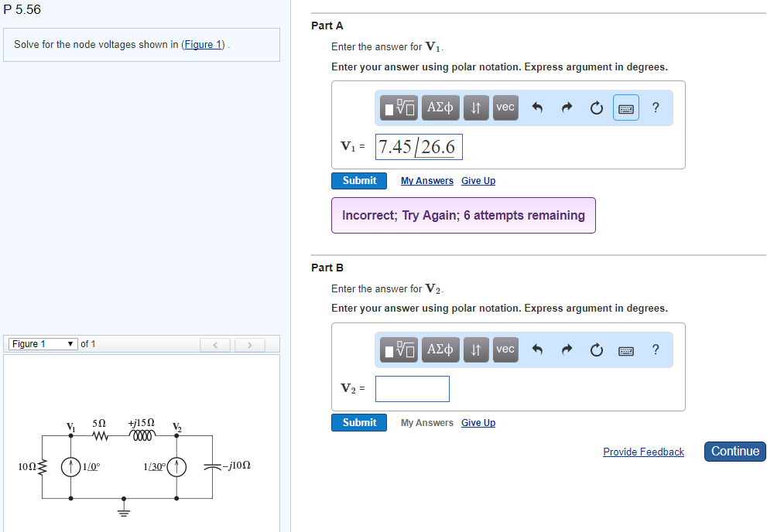Redo the change in Part A answer box

[x=567, y=107]
